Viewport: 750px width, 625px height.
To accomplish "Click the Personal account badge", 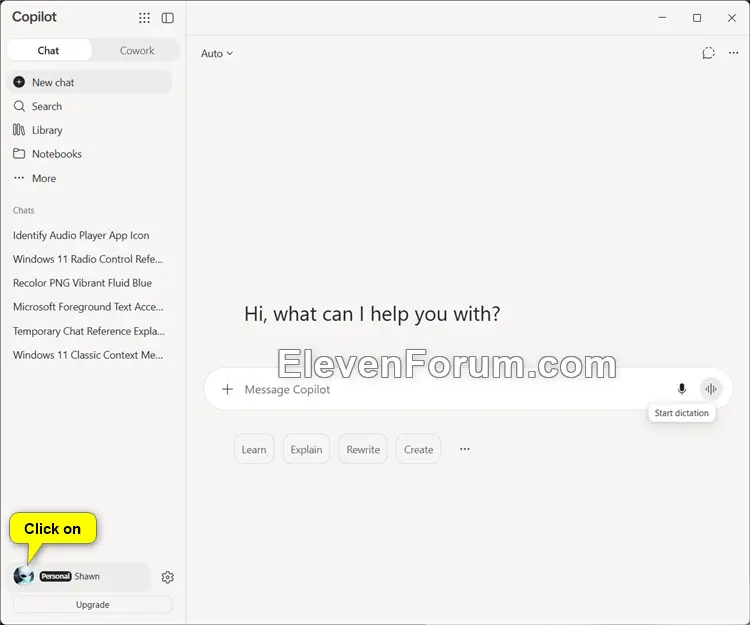I will [55, 576].
